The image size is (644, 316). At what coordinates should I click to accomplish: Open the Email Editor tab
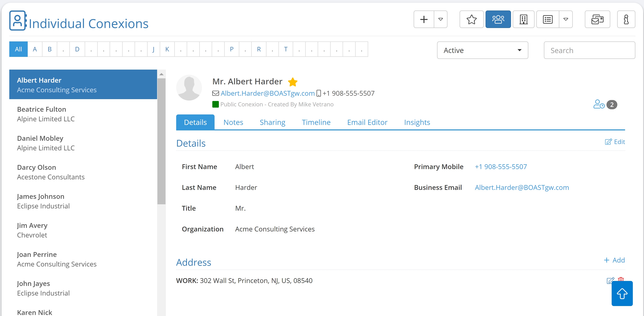pos(367,122)
